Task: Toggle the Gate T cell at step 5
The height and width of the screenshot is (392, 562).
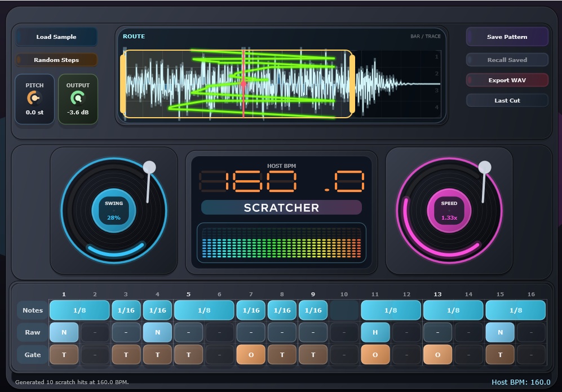Action: pos(188,355)
